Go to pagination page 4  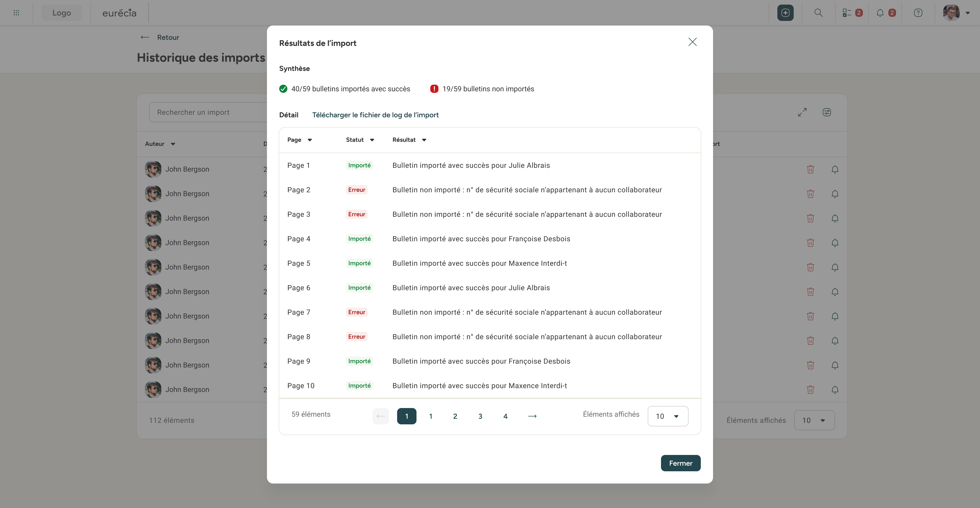505,416
